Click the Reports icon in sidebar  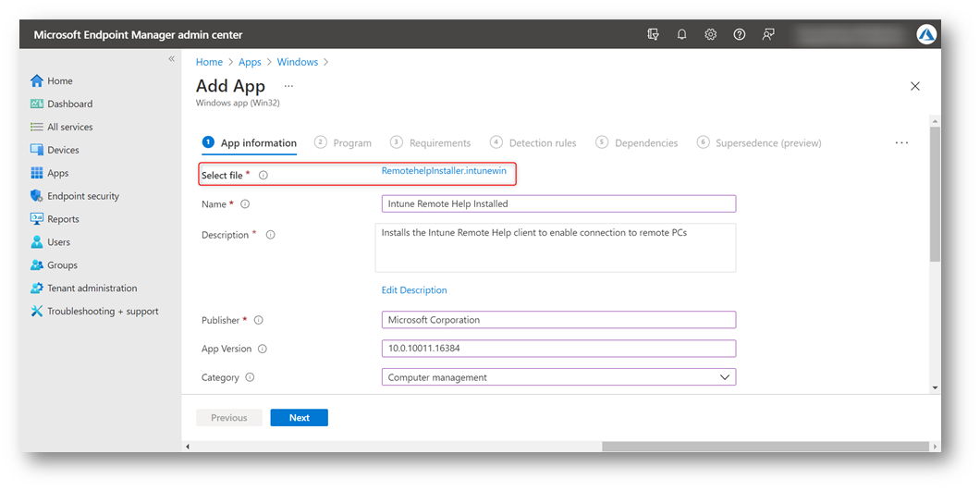point(37,219)
